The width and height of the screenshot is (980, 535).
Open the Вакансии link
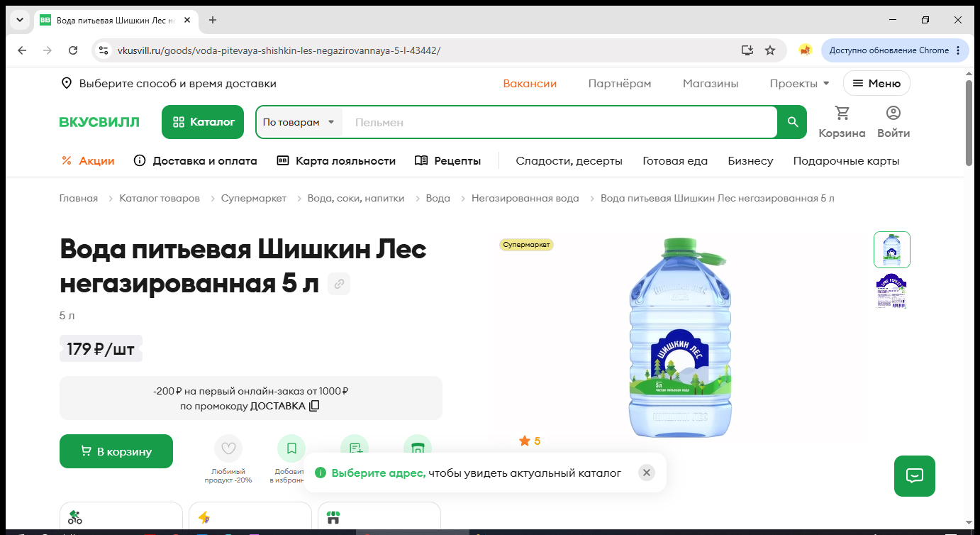click(530, 83)
